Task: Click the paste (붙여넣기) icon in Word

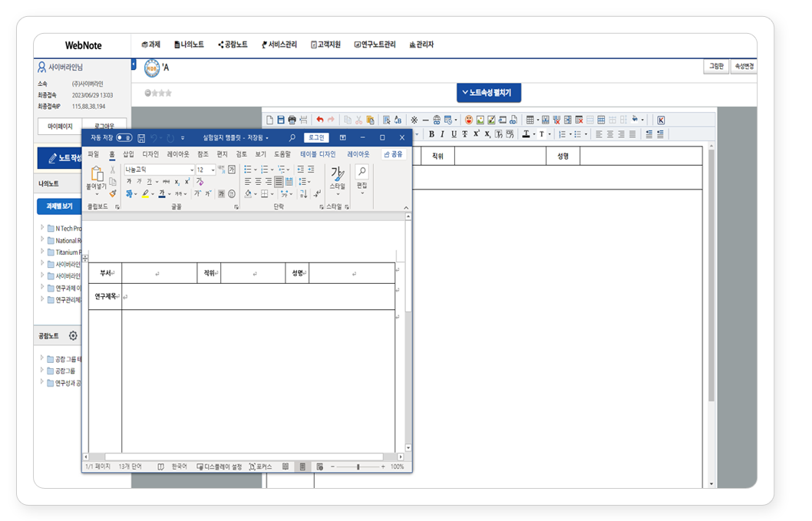Action: click(97, 175)
